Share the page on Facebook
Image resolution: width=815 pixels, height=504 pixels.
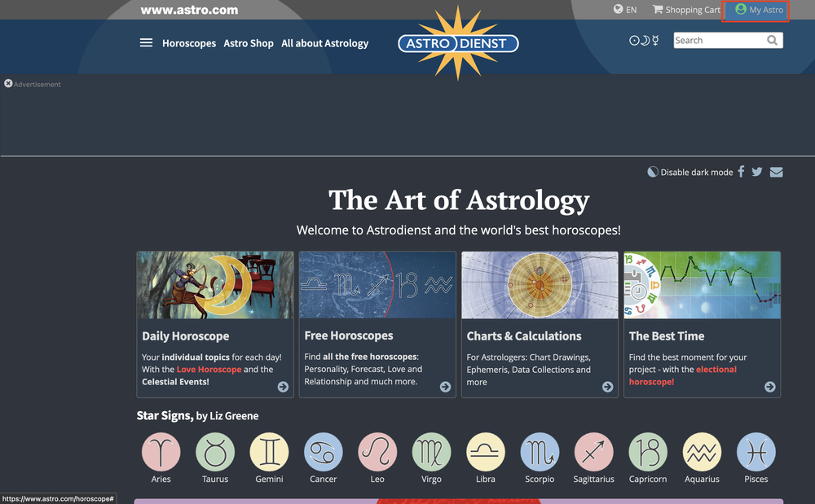point(741,171)
